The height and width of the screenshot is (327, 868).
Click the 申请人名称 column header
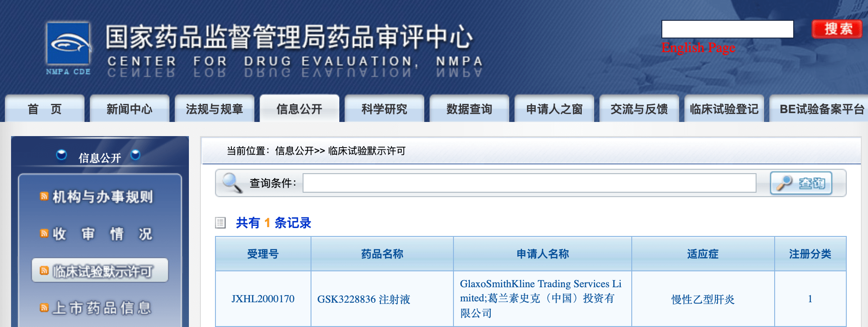543,254
